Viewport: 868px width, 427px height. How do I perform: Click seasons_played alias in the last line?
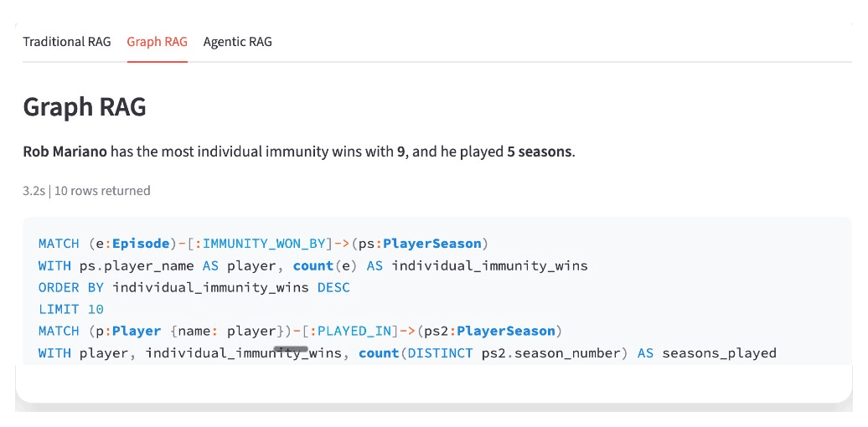point(719,353)
